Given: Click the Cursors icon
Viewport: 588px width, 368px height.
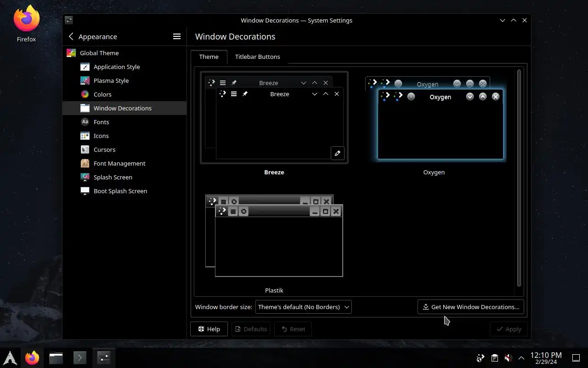Looking at the screenshot, I should click(85, 149).
